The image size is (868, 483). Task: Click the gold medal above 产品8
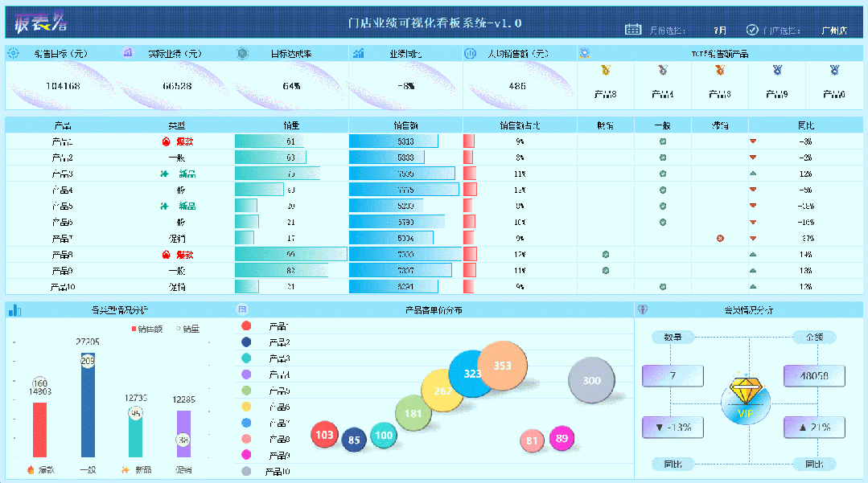[606, 70]
